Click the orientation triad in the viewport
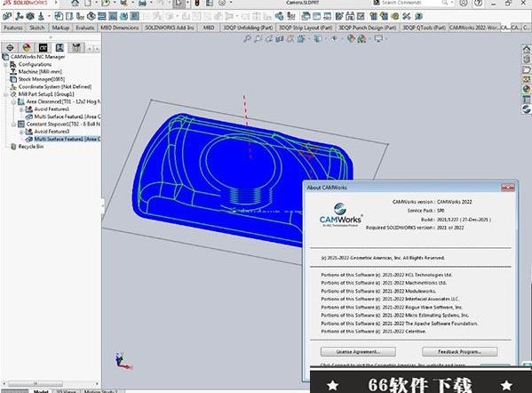 tap(123, 361)
